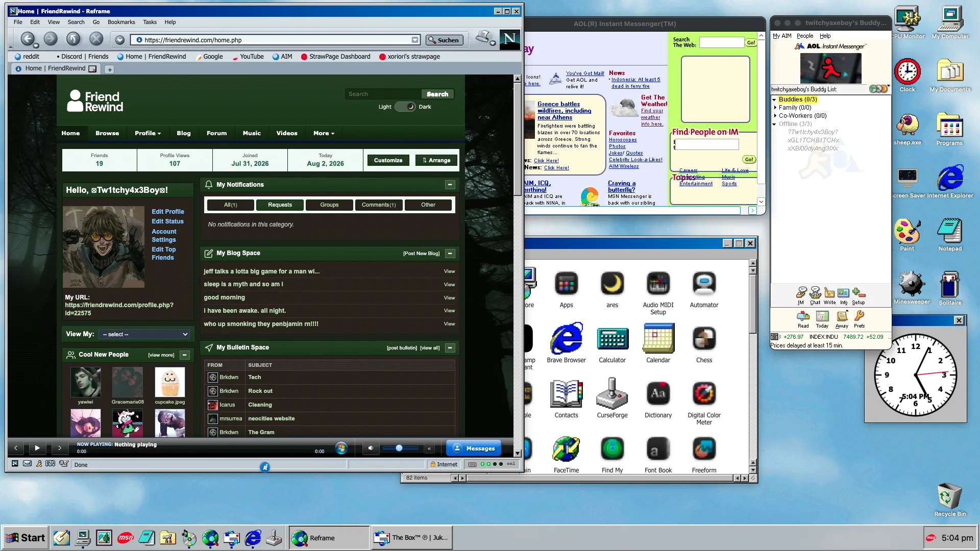980x551 pixels.
Task: Open the Tasks menu in Reframe
Action: click(150, 22)
